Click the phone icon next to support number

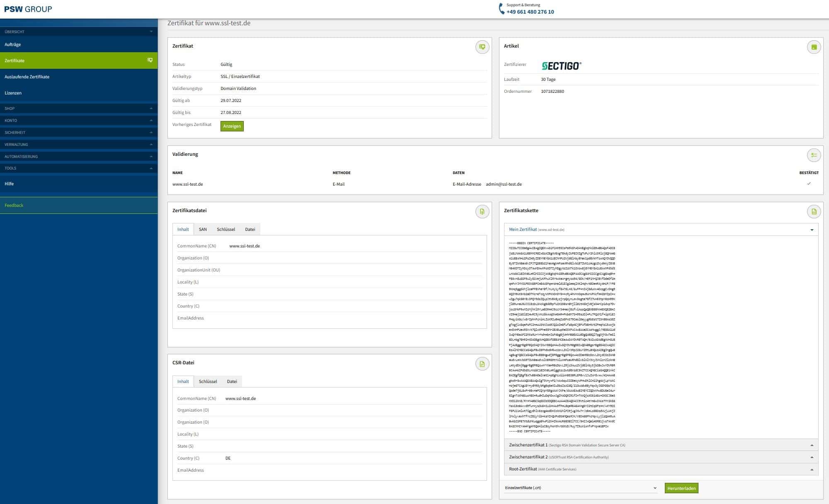coord(502,9)
